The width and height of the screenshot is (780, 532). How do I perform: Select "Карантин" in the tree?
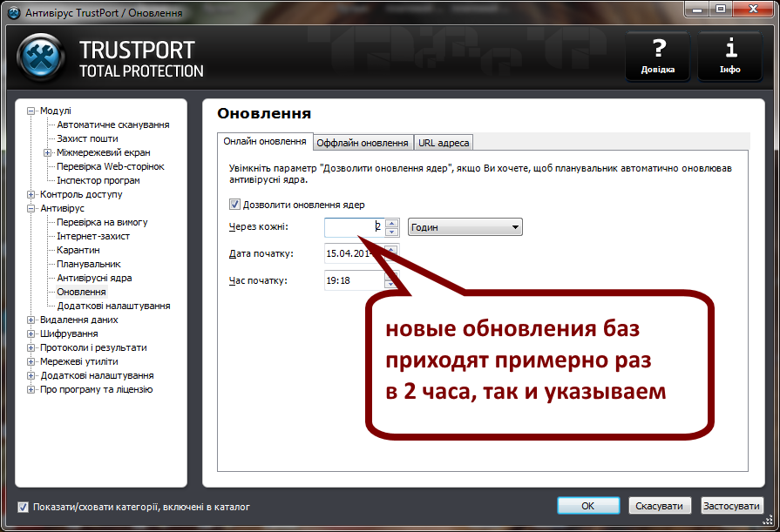tap(77, 250)
